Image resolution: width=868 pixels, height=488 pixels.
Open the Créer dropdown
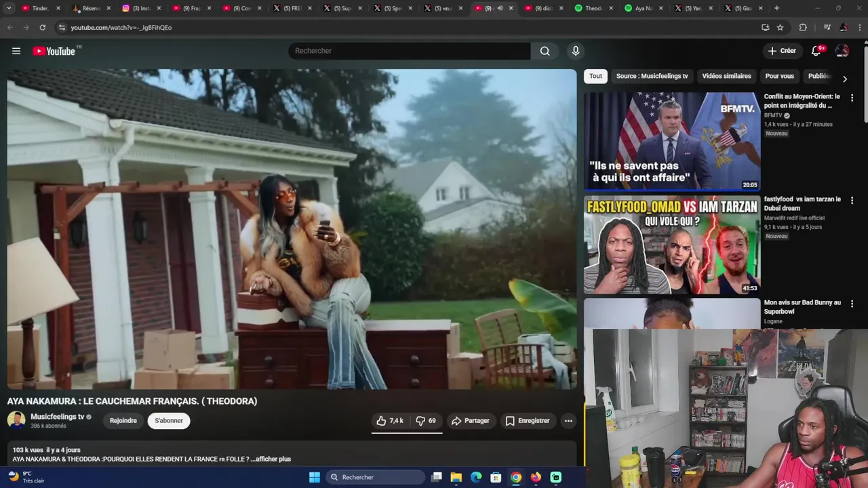coord(781,51)
